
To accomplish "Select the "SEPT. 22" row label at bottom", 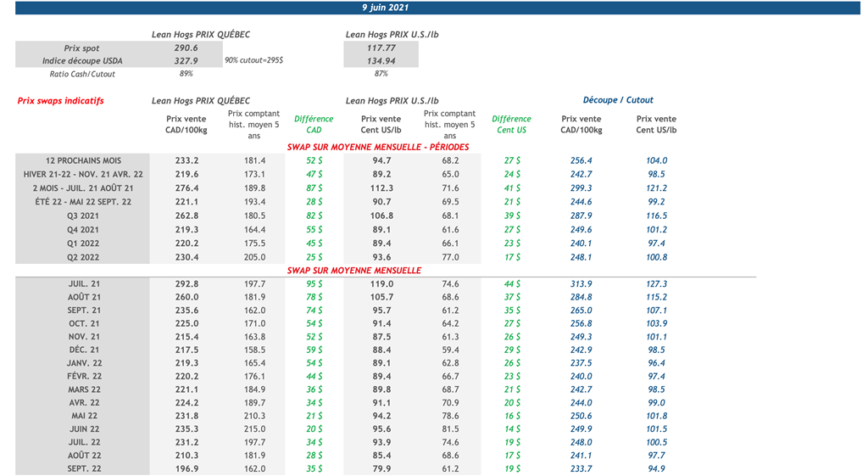I will point(83,468).
